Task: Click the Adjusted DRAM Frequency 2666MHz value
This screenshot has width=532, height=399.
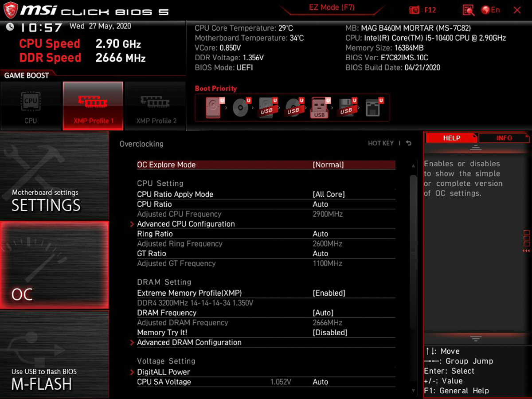Action: click(x=328, y=323)
